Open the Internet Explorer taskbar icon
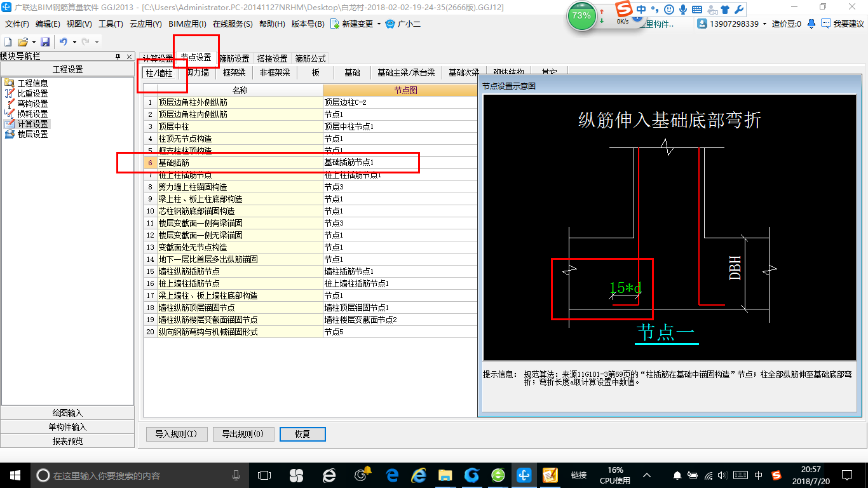 (x=418, y=475)
